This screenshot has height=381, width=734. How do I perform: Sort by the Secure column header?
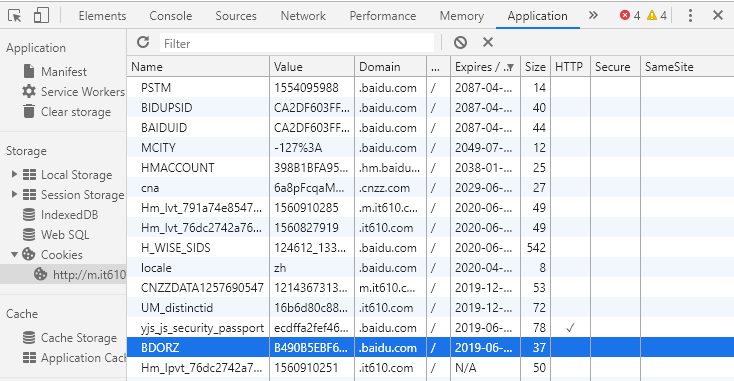pyautogui.click(x=615, y=66)
